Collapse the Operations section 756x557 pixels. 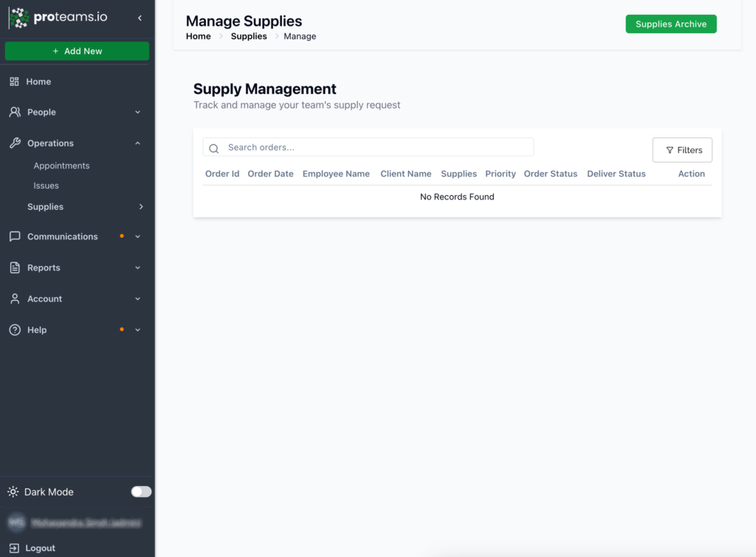click(x=137, y=143)
